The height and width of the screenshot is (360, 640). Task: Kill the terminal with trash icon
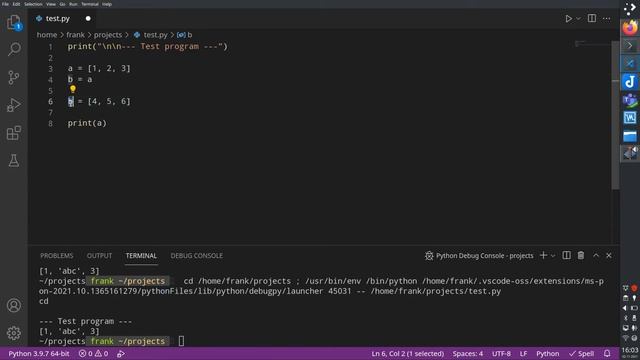point(581,256)
